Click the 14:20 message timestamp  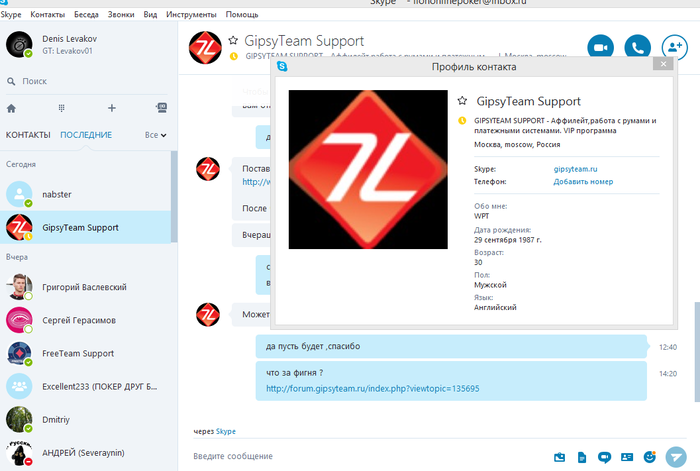click(668, 373)
